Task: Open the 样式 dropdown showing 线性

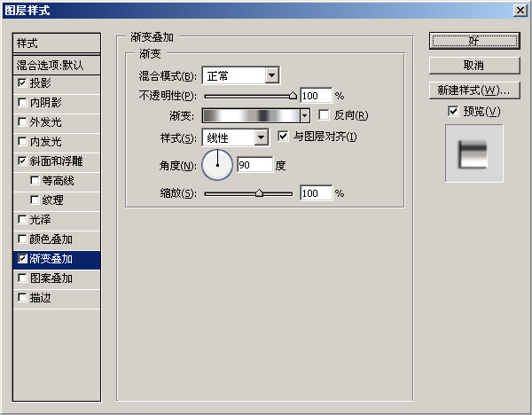Action: (x=236, y=137)
